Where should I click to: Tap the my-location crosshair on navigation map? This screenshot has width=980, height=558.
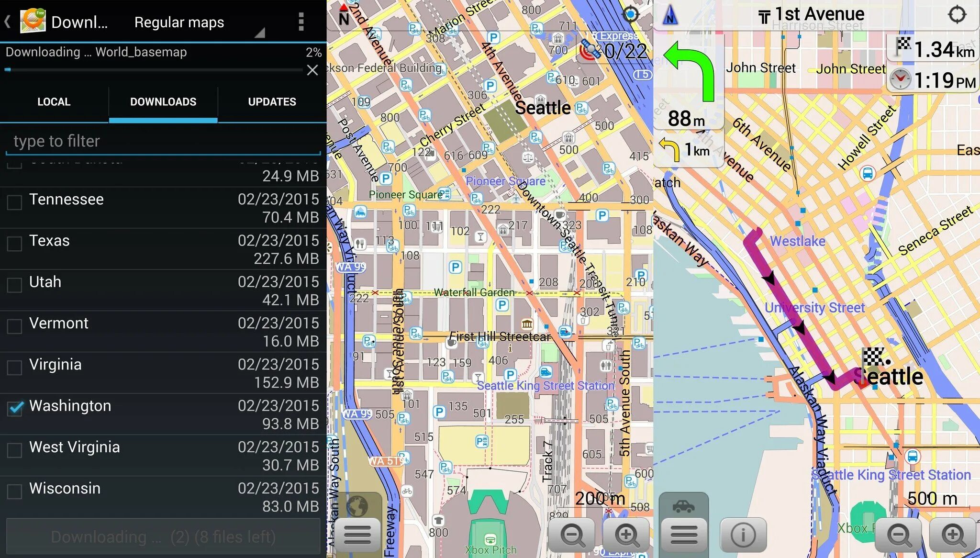coord(957,15)
